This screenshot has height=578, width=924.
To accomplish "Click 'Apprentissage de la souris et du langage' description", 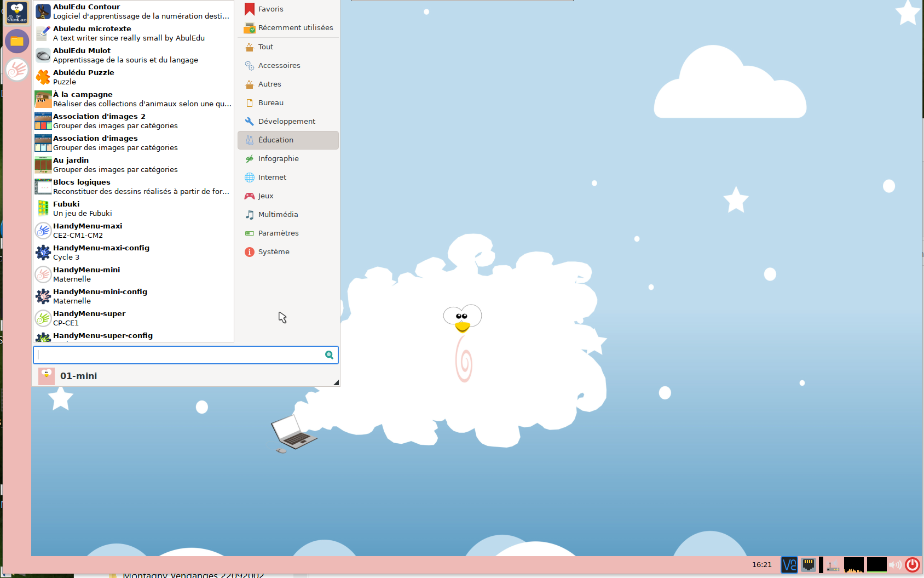I will 125,60.
